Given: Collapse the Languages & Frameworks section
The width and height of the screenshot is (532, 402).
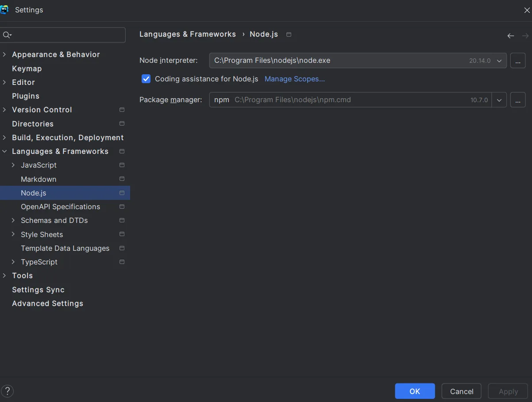Looking at the screenshot, I should click(4, 151).
